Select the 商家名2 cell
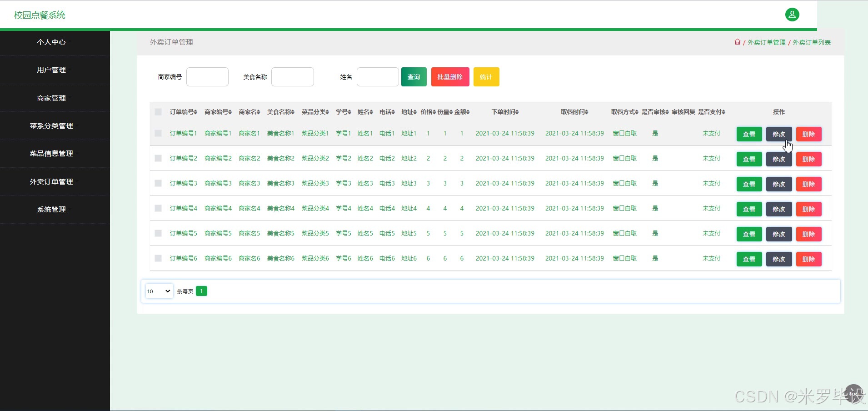The width and height of the screenshot is (868, 411). (x=249, y=158)
